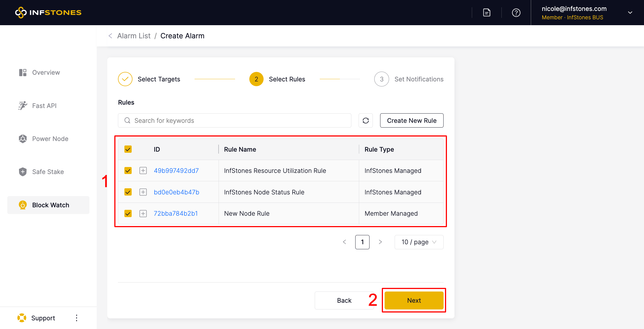Open the Support options three-dot menu
The image size is (644, 329).
76,318
